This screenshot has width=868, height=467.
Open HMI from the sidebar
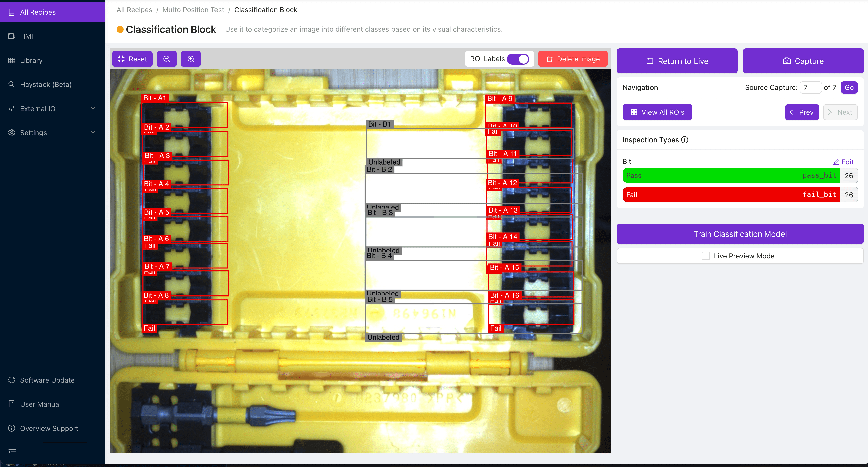click(x=26, y=36)
